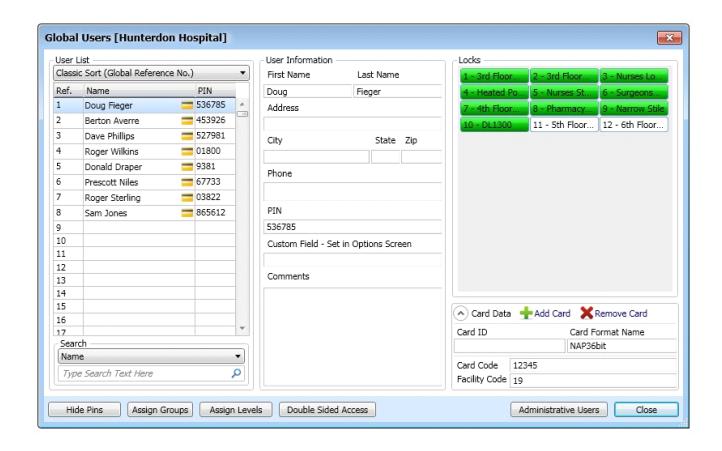The width and height of the screenshot is (722, 451).
Task: Toggle lock 3 - Nurses Lo
Action: coord(634,76)
